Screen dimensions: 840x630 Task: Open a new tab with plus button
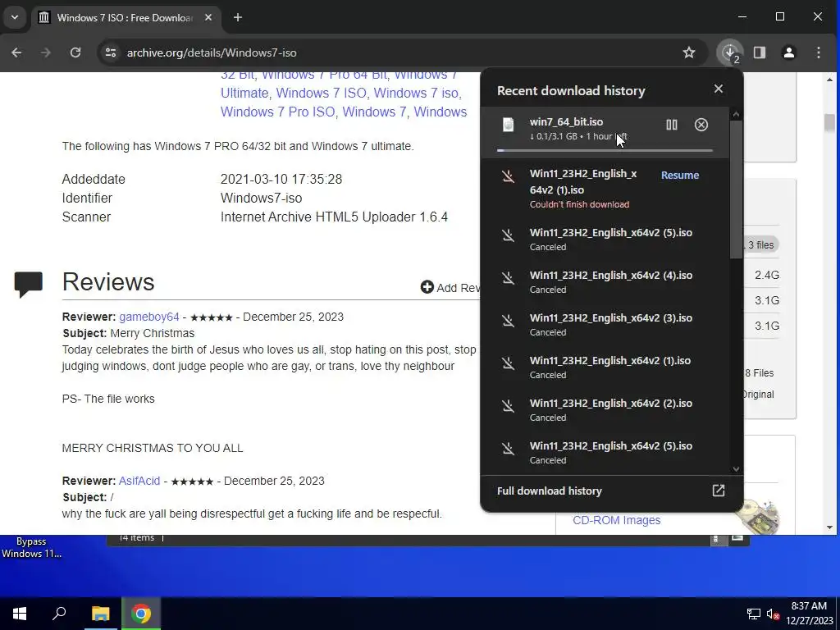coord(238,18)
